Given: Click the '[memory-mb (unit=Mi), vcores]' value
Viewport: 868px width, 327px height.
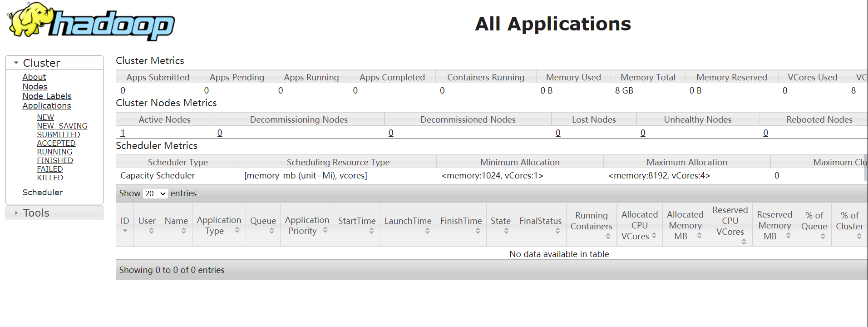Looking at the screenshot, I should click(x=306, y=175).
